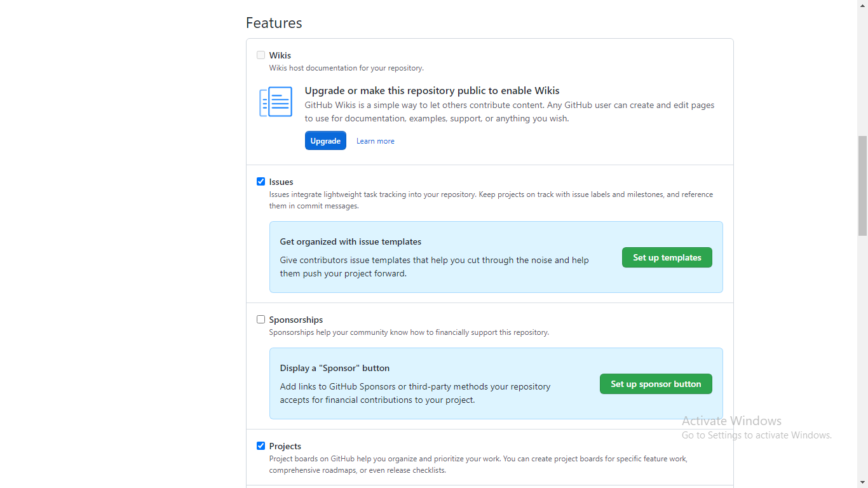This screenshot has height=488, width=868.
Task: Click the scrollbar up arrow
Action: [862, 5]
